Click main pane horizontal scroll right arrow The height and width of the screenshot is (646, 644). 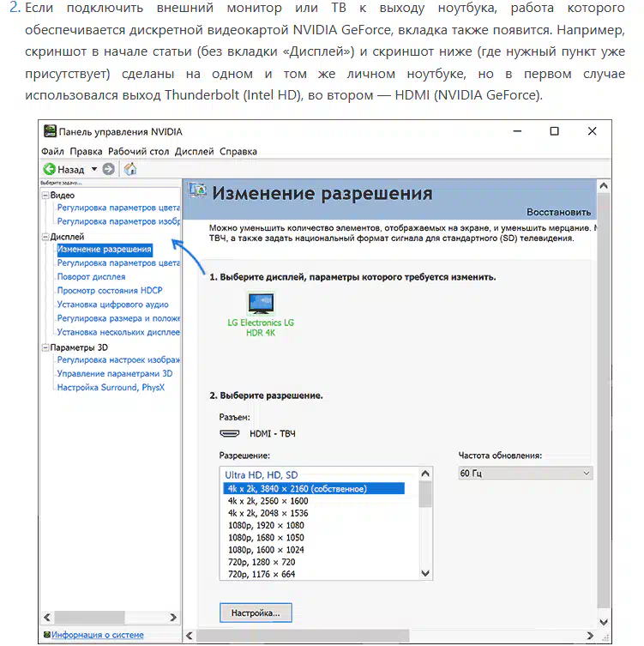[x=590, y=635]
